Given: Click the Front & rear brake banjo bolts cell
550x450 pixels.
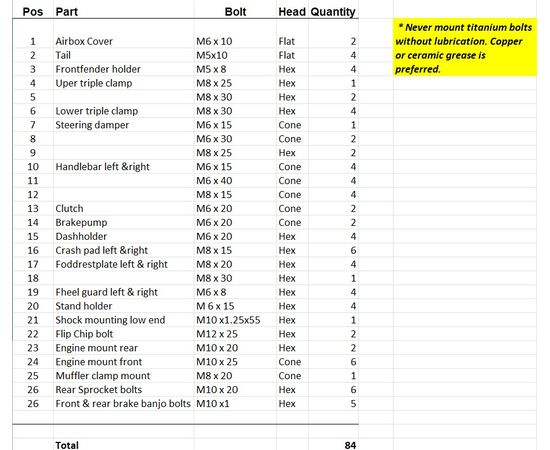Looking at the screenshot, I should point(123,403).
